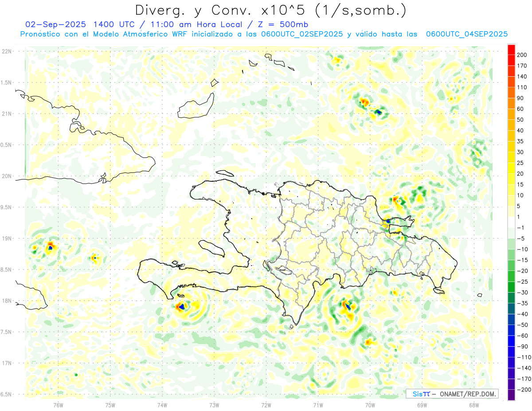Click the '200' colorbar value at top

coord(523,55)
